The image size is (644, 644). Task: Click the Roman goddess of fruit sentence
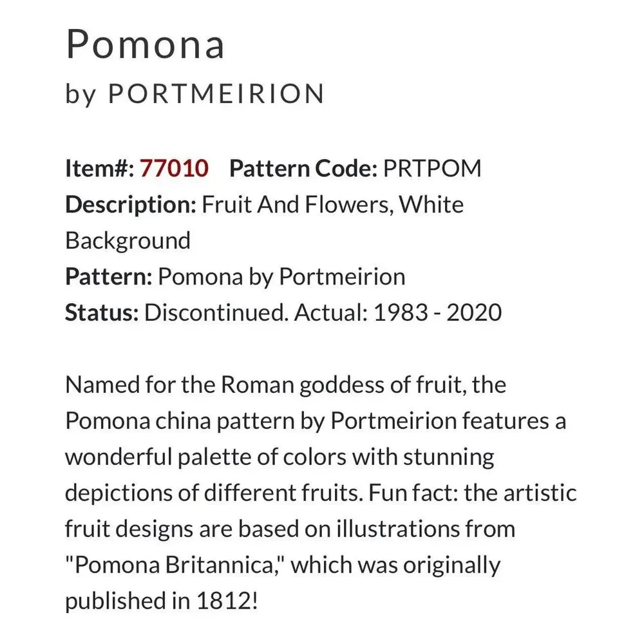pyautogui.click(x=286, y=385)
